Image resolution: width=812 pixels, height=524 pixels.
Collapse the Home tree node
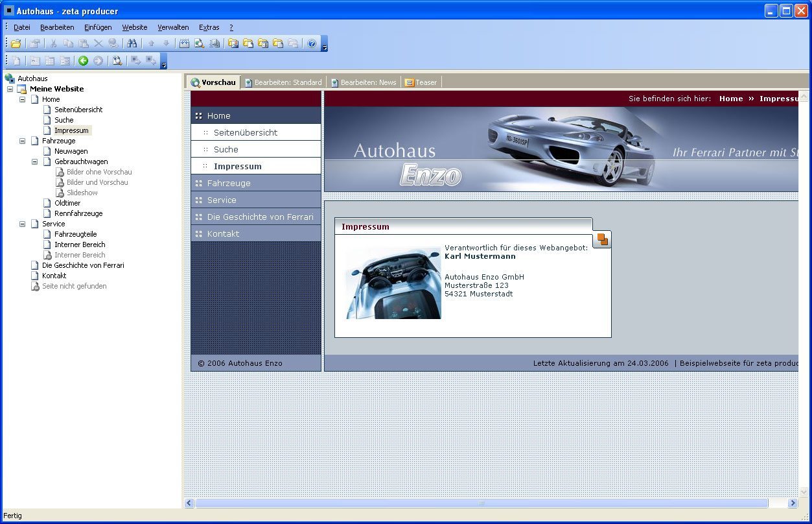pos(23,99)
